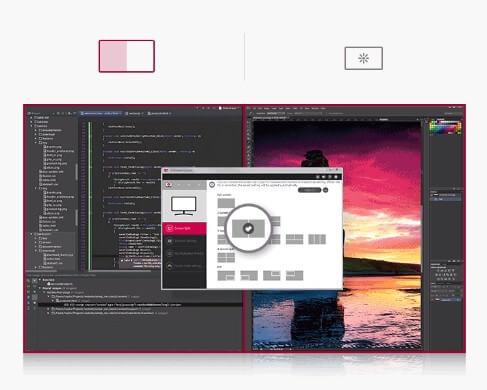Screen dimensions: 487x390
Task: Click first icon in dialog's black toolbar
Action: pos(318,177)
